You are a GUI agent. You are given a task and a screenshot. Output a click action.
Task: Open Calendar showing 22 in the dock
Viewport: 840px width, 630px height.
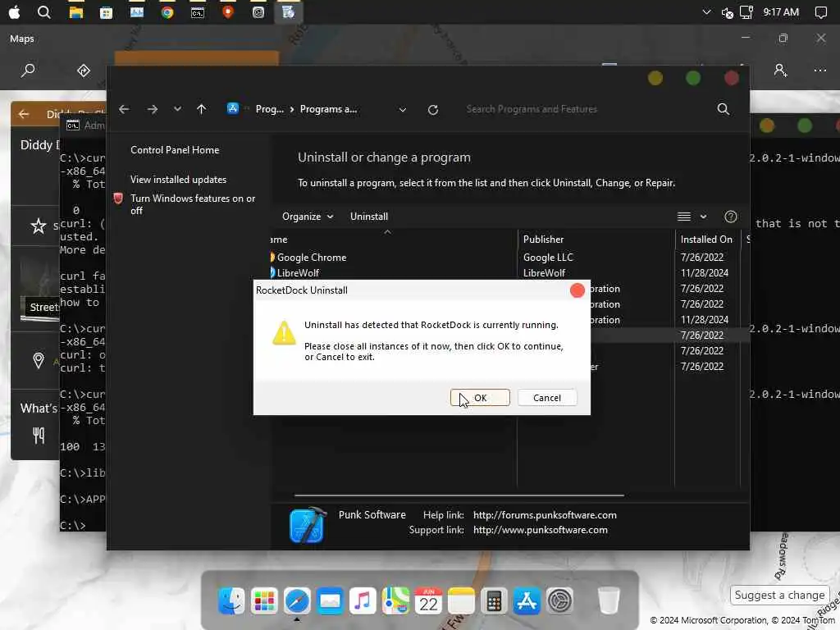tap(428, 600)
